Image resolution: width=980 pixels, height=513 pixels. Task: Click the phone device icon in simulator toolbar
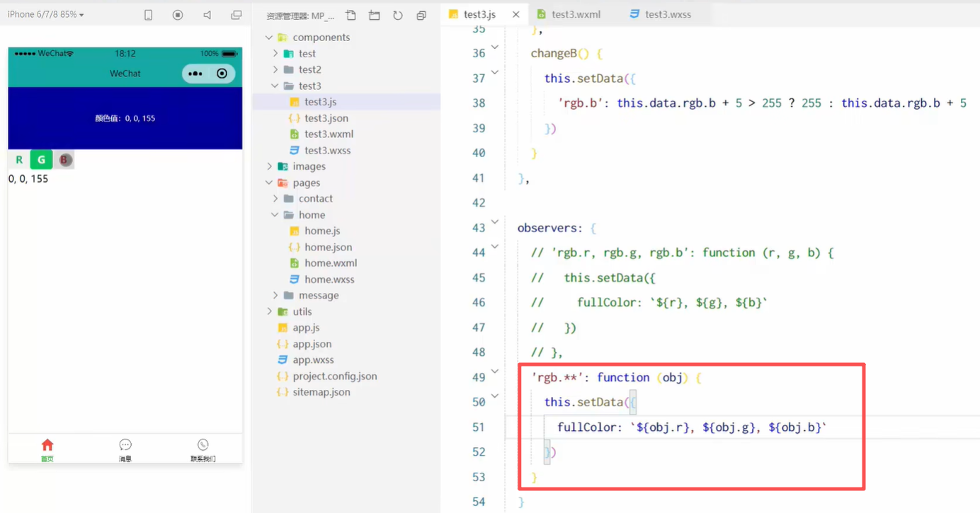tap(148, 15)
